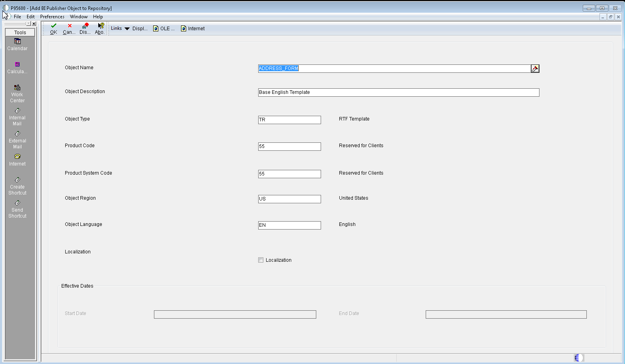Click the Send Shortcut tool
The height and width of the screenshot is (364, 625).
(18, 209)
